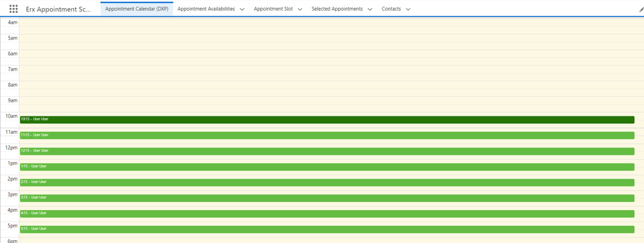
Task: Expand the Contacts tab dropdown chevron
Action: point(408,9)
